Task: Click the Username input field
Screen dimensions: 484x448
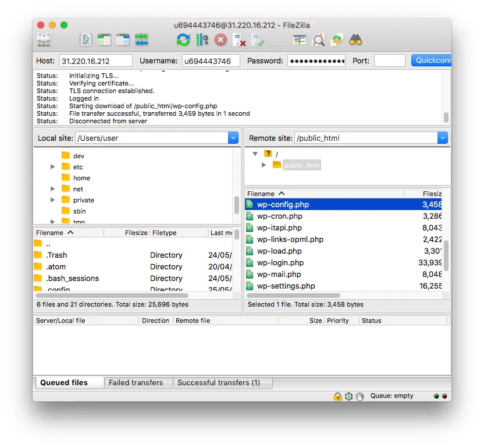Action: pyautogui.click(x=211, y=61)
